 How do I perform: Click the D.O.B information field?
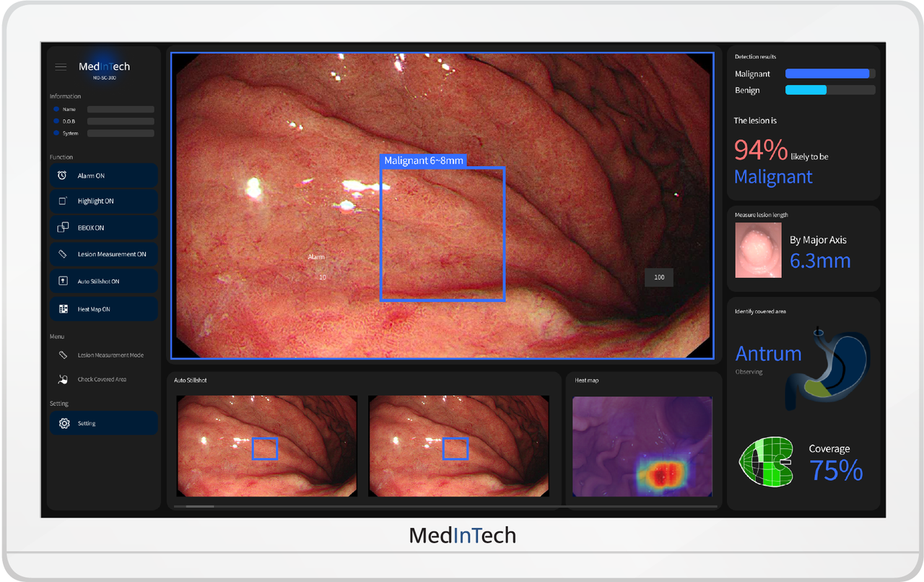121,121
